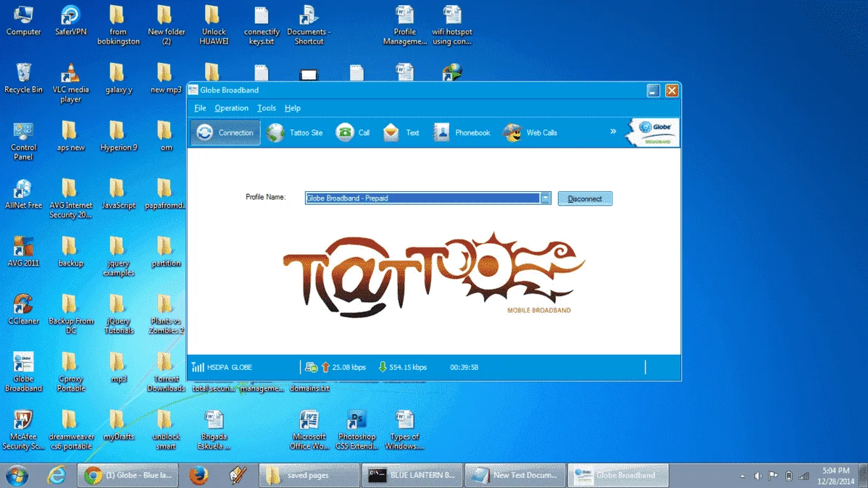
Task: Click the network statistics icon in status bar
Action: pyautogui.click(x=311, y=367)
